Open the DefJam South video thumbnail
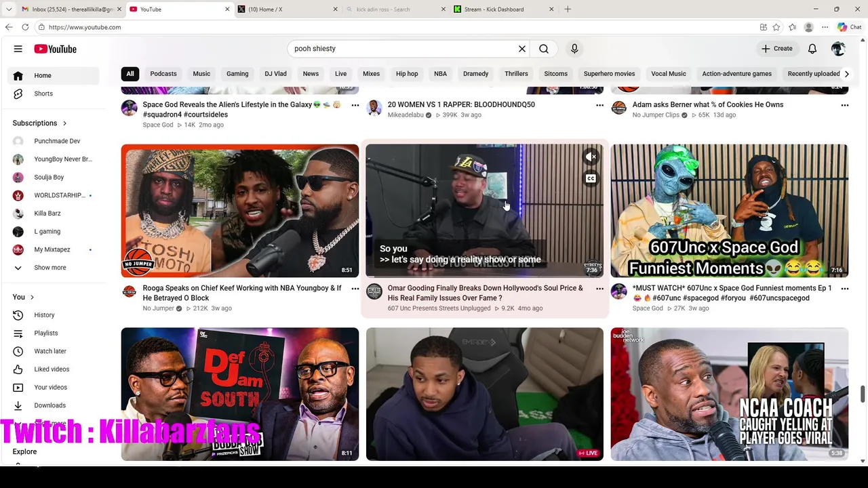Screen dimensions: 868x488 click(240, 394)
